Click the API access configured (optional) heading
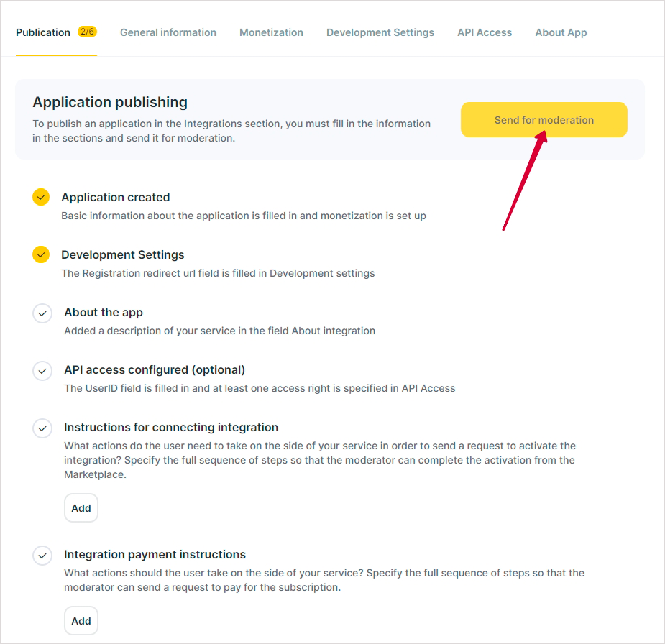This screenshot has width=665, height=644. [155, 369]
